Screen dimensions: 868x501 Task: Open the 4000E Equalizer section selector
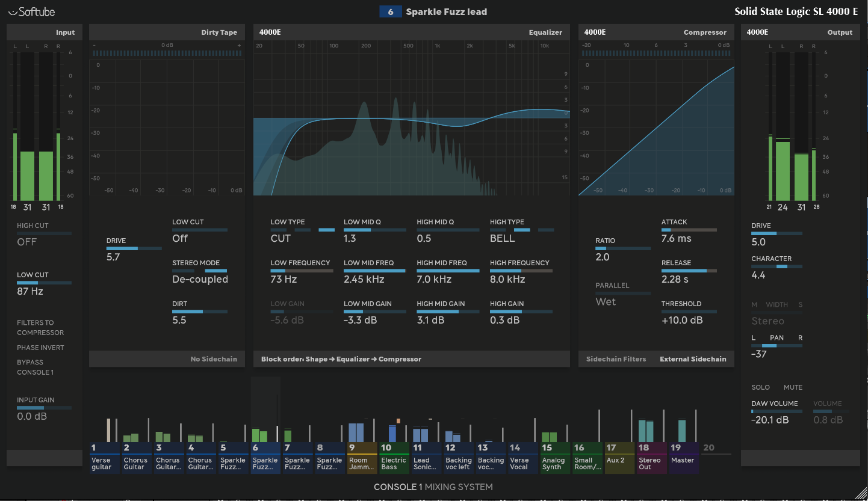point(411,32)
